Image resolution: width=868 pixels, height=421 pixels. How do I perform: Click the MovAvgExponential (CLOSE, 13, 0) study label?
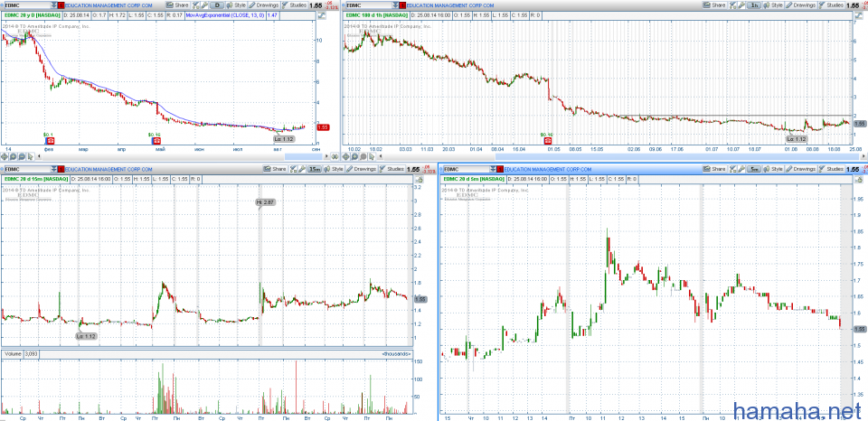225,15
